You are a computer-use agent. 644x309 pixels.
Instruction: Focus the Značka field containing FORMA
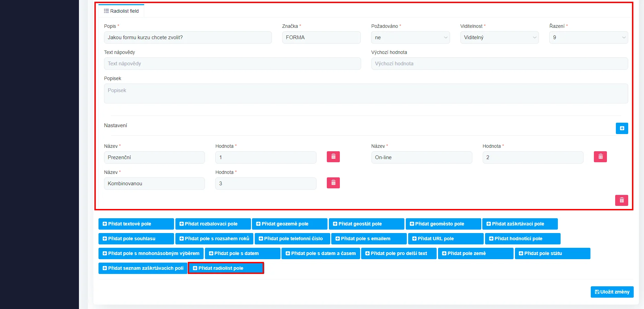[x=321, y=37]
